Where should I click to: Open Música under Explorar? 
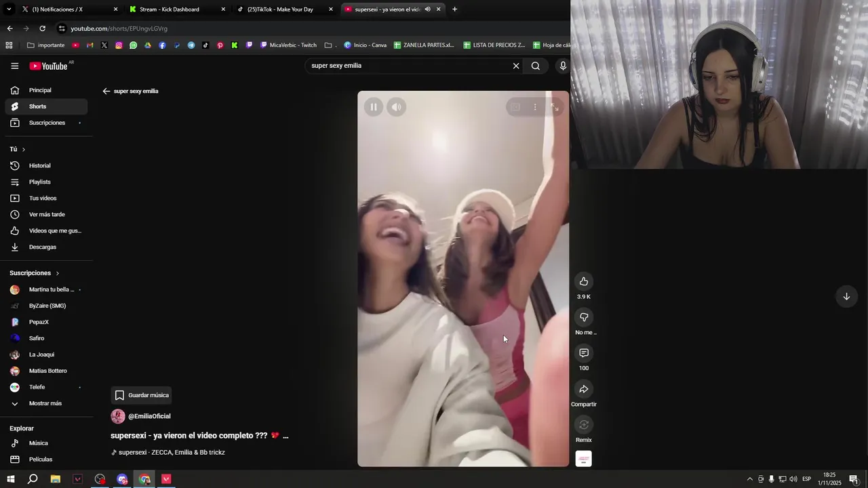click(x=46, y=443)
